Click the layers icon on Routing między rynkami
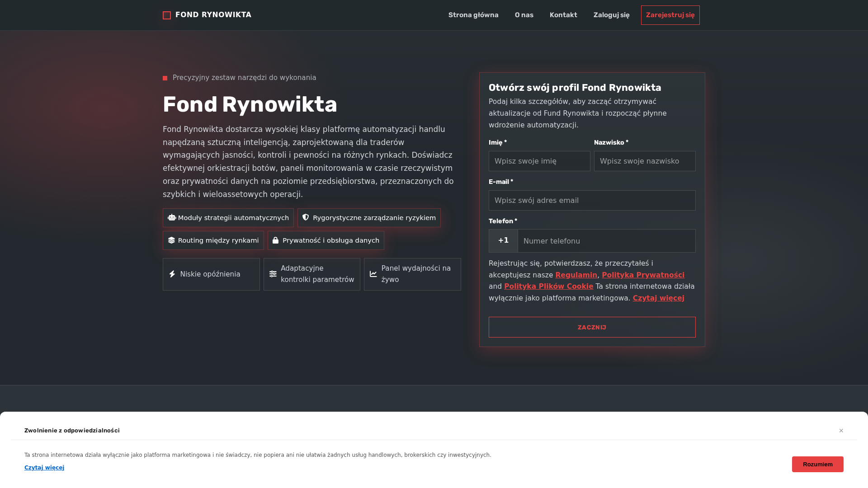Viewport: 868px width, 488px height. pyautogui.click(x=171, y=240)
